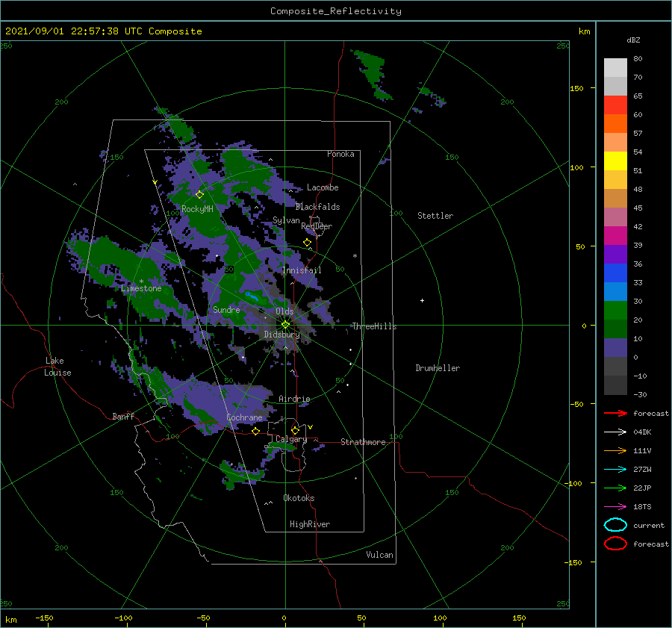Click the Stettler city label
The height and width of the screenshot is (628, 672).
coord(435,216)
